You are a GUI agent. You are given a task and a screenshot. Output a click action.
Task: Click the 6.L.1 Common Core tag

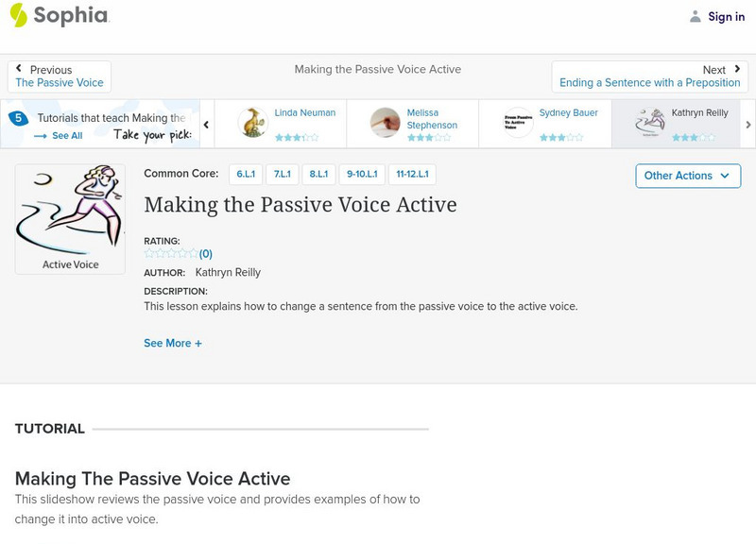coord(245,175)
